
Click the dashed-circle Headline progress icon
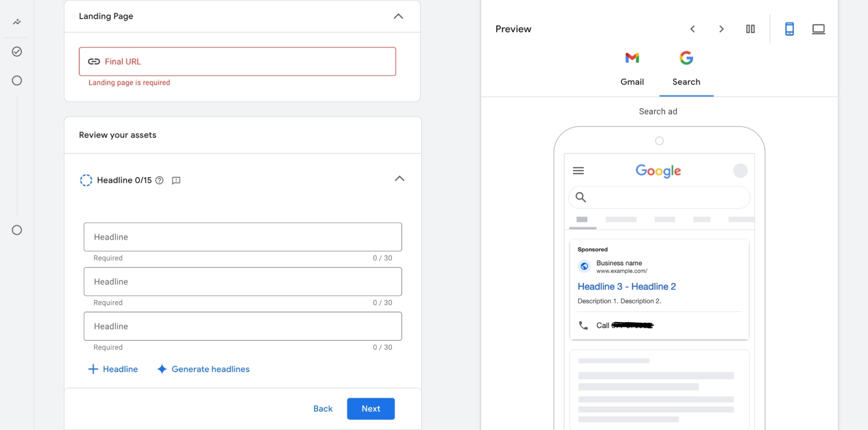(x=86, y=180)
